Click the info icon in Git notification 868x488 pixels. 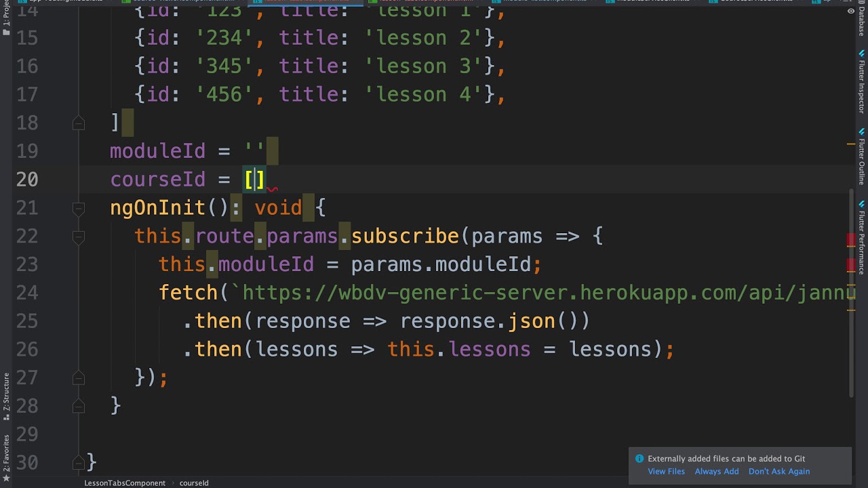[x=639, y=459]
